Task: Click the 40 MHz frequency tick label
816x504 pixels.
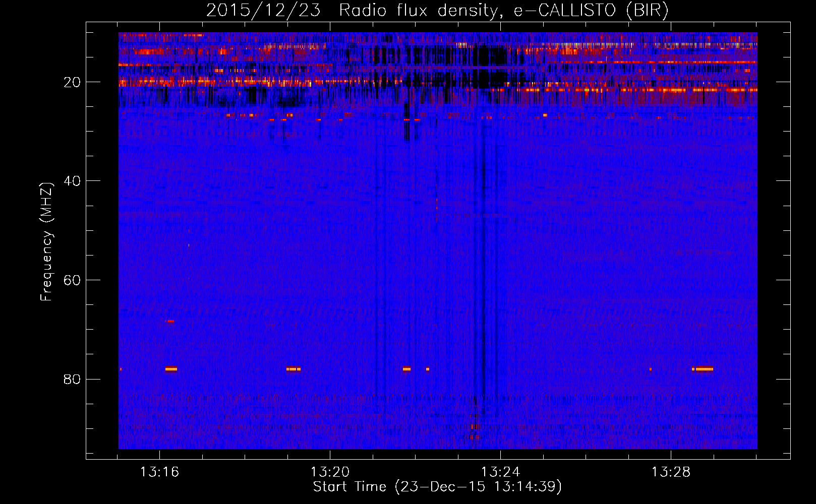Action: [73, 181]
